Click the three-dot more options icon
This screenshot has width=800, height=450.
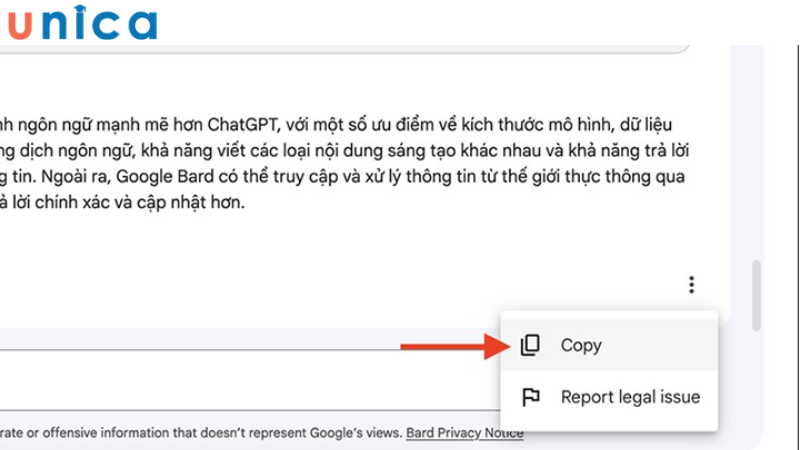tap(691, 285)
